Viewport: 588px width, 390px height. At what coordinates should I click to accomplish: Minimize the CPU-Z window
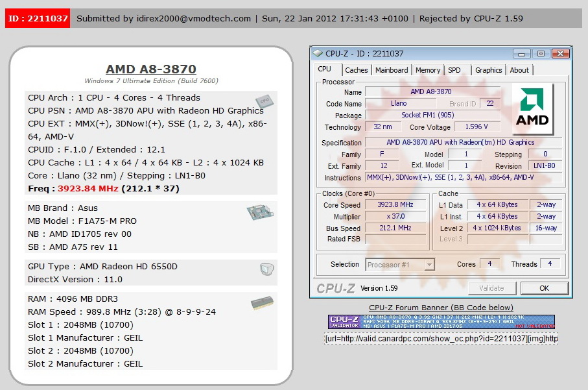[x=522, y=54]
